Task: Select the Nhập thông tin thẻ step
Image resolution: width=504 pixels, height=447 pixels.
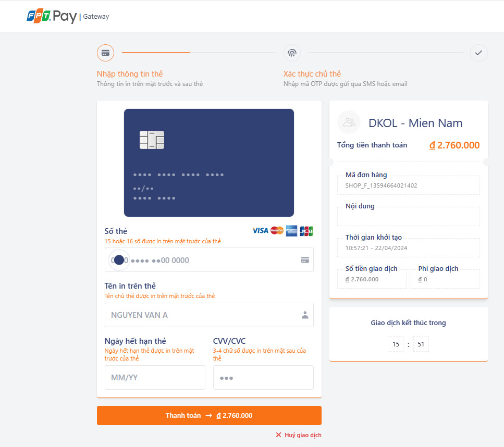Action: pos(130,74)
